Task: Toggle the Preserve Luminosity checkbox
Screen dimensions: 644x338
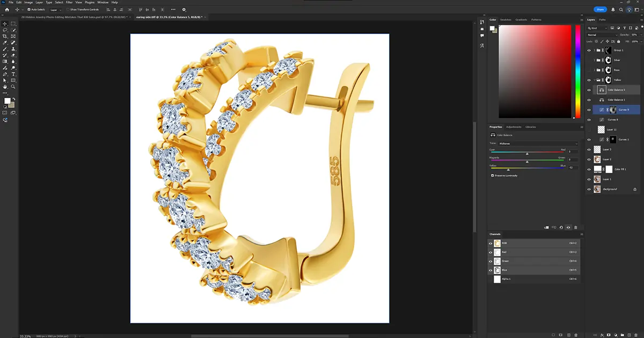Action: tap(493, 175)
